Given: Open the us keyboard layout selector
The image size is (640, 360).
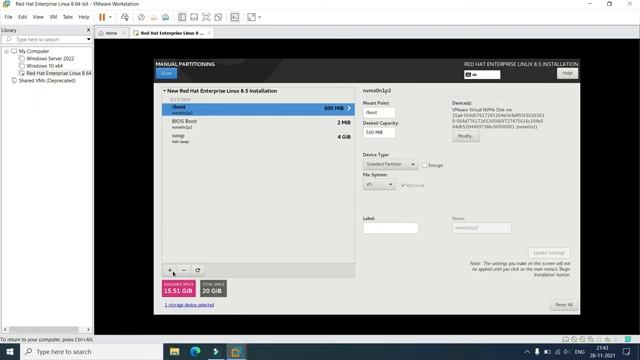Looking at the screenshot, I should (x=482, y=75).
